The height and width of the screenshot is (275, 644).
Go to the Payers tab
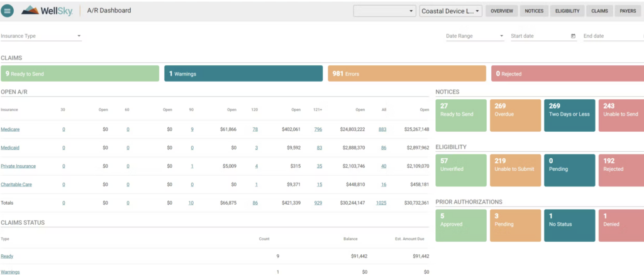point(628,11)
